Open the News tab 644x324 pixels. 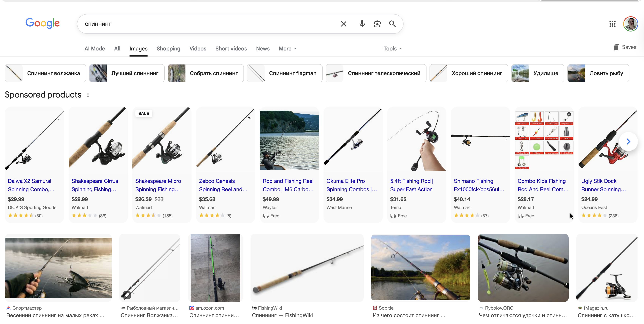[263, 49]
